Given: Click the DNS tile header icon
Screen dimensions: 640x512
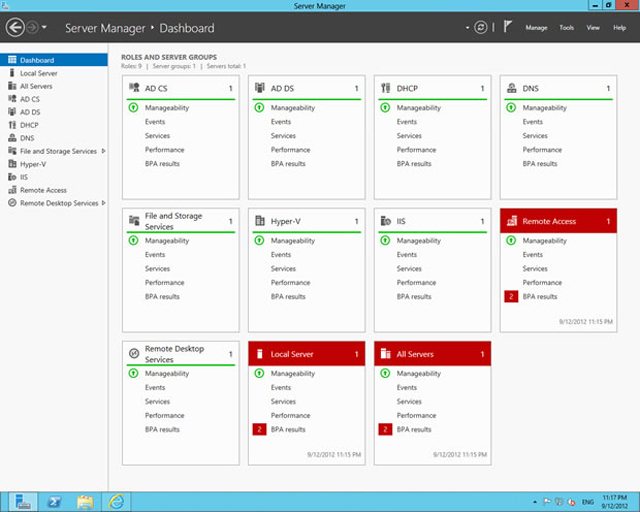Looking at the screenshot, I should pos(511,88).
